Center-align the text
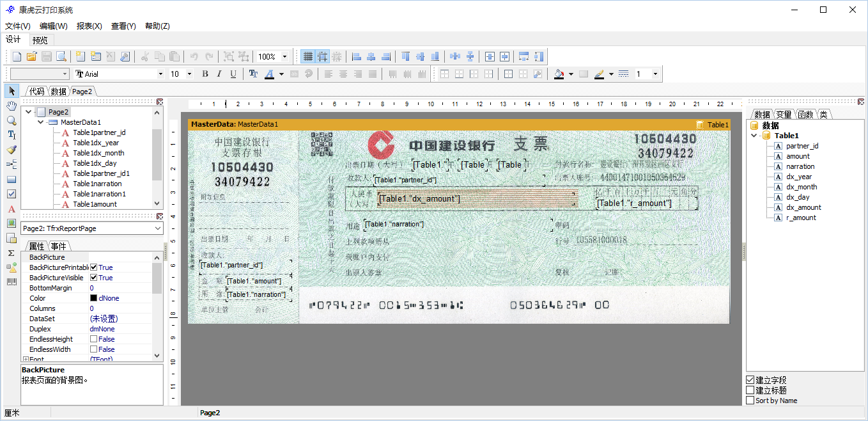The width and height of the screenshot is (868, 421). pyautogui.click(x=343, y=74)
